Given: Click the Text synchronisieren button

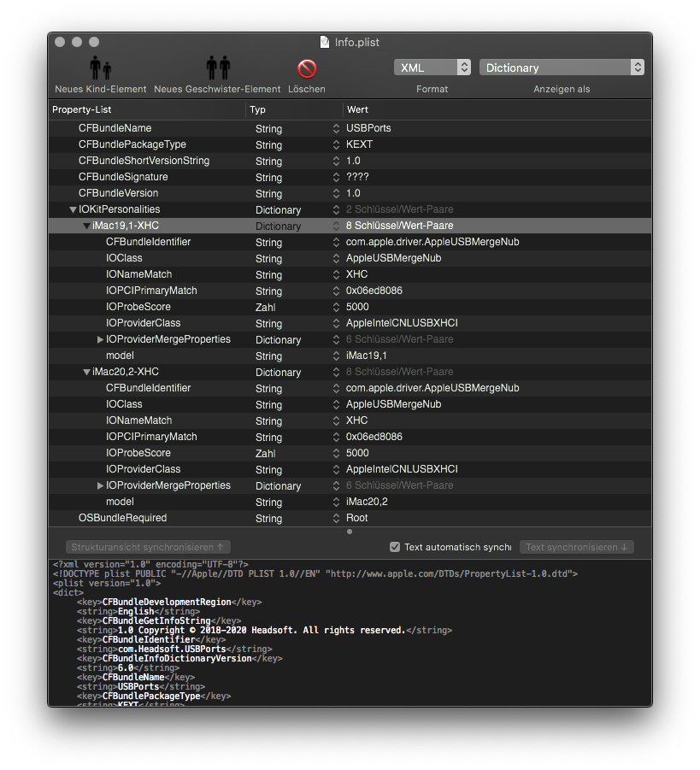Looking at the screenshot, I should coord(576,547).
